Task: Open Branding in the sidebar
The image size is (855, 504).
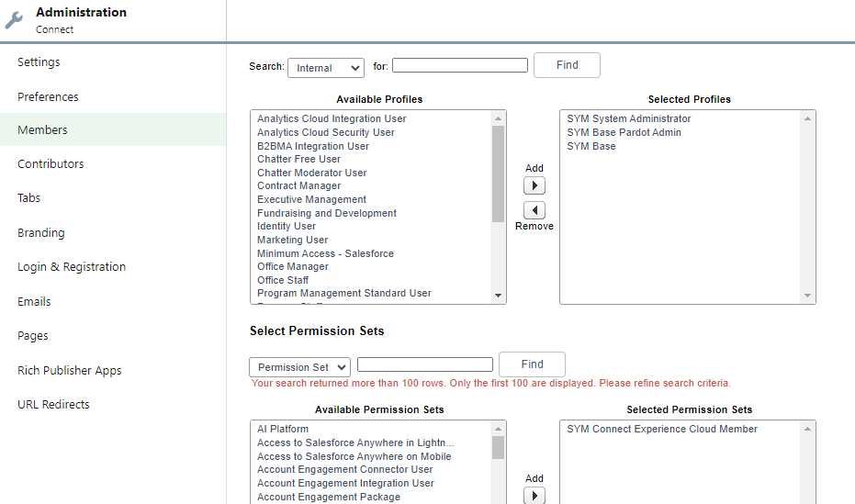Action: [41, 232]
